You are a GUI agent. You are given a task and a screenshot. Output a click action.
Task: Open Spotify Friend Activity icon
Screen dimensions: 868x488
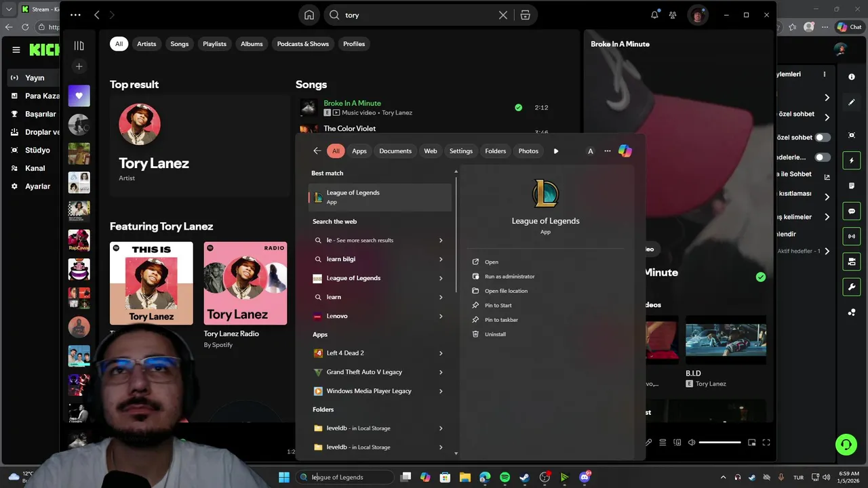(673, 15)
